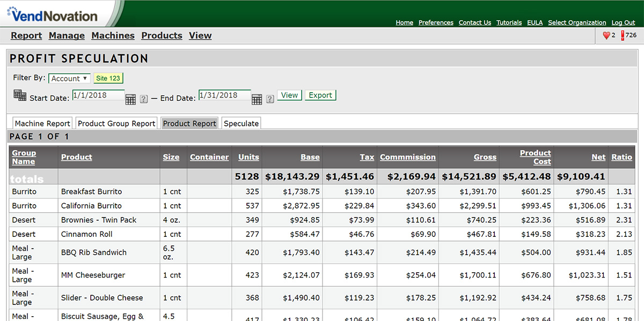
Task: Switch to the Speculate tab
Action: (x=241, y=123)
